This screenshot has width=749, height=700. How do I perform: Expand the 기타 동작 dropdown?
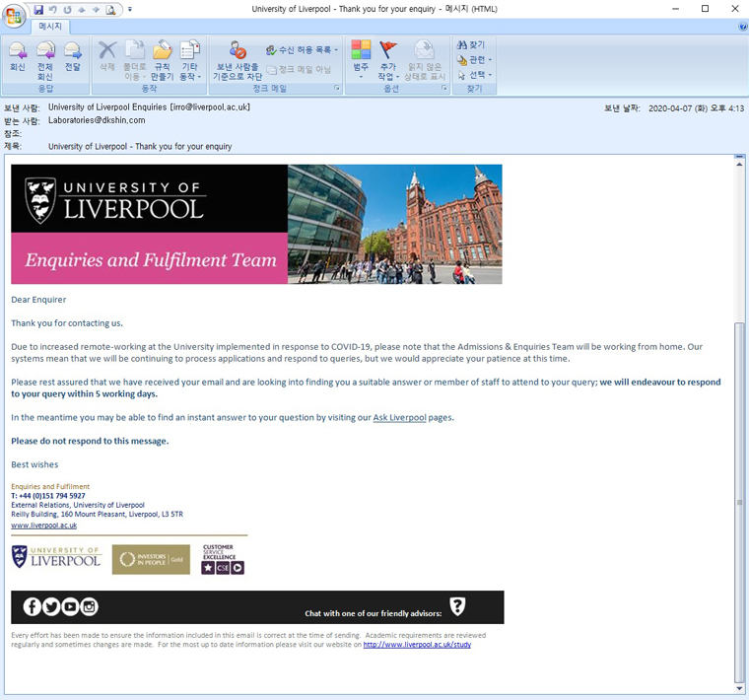pos(190,59)
